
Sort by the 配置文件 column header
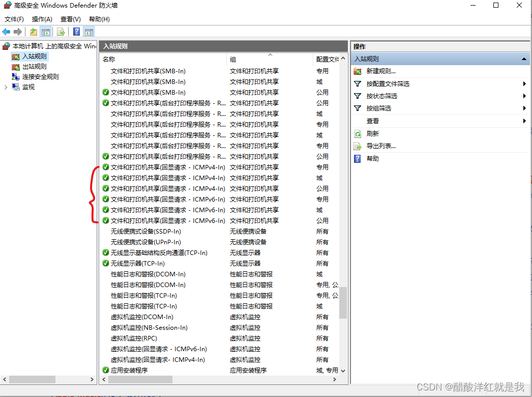click(x=327, y=60)
